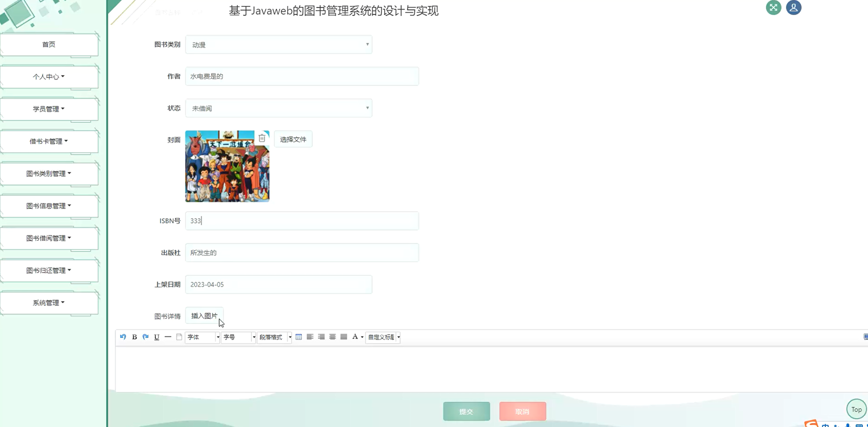The height and width of the screenshot is (427, 868).
Task: Click the 作者 author input field
Action: click(302, 76)
